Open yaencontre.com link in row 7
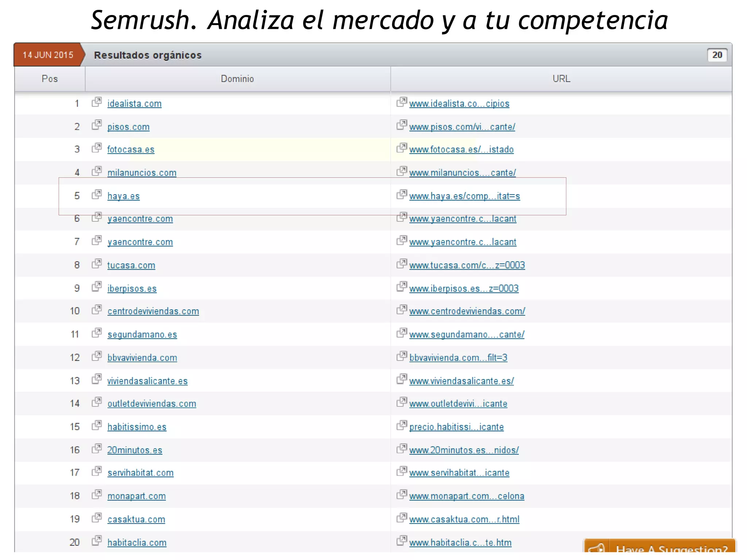The width and height of the screenshot is (747, 560). (140, 242)
